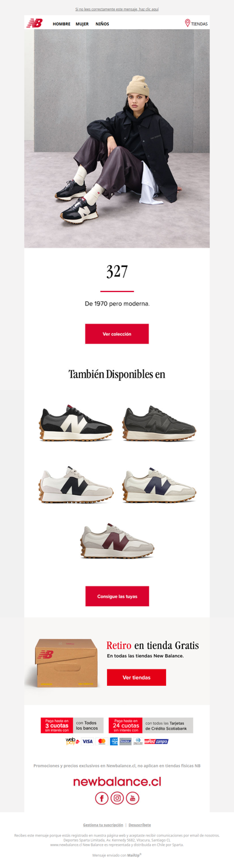The height and width of the screenshot is (868, 234).
Task: Click the Ver colección button
Action: [117, 334]
